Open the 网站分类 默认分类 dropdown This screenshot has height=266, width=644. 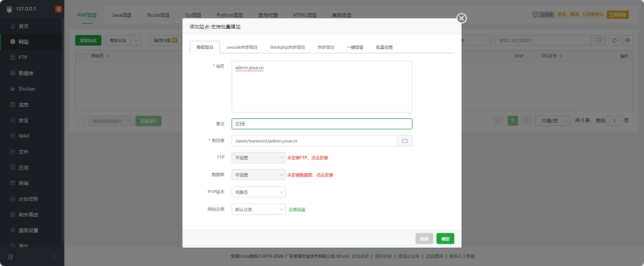(x=258, y=209)
